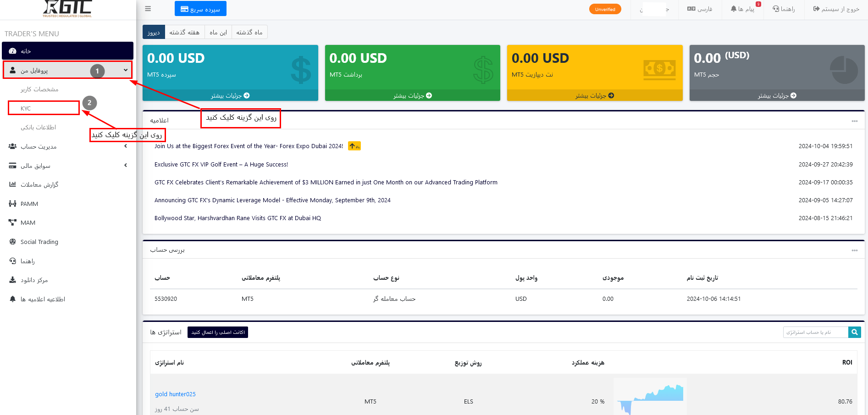868x415 pixels.
Task: Select the دیروز tab
Action: (x=154, y=33)
